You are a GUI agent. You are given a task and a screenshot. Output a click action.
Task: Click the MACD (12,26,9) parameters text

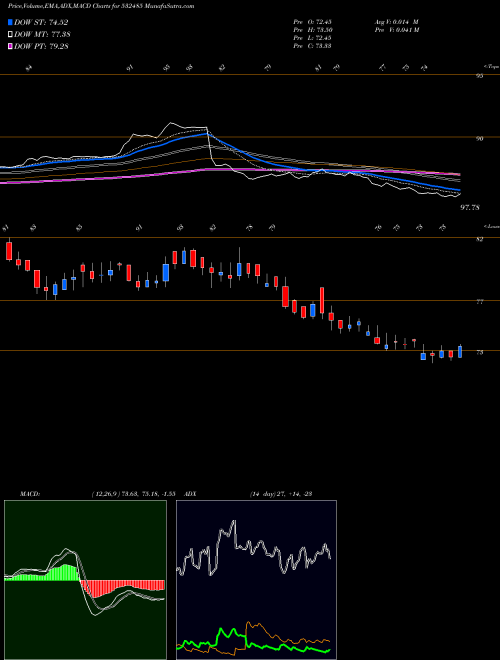133,494
